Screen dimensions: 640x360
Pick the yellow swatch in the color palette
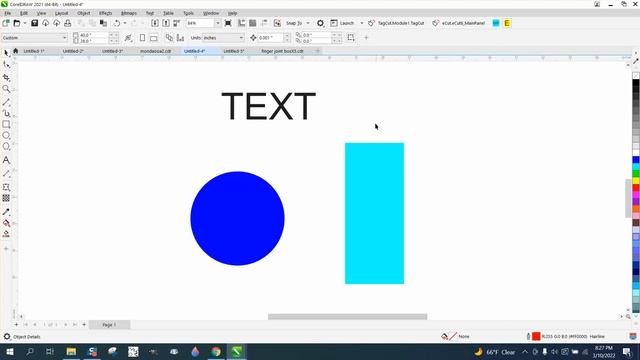[x=636, y=181]
